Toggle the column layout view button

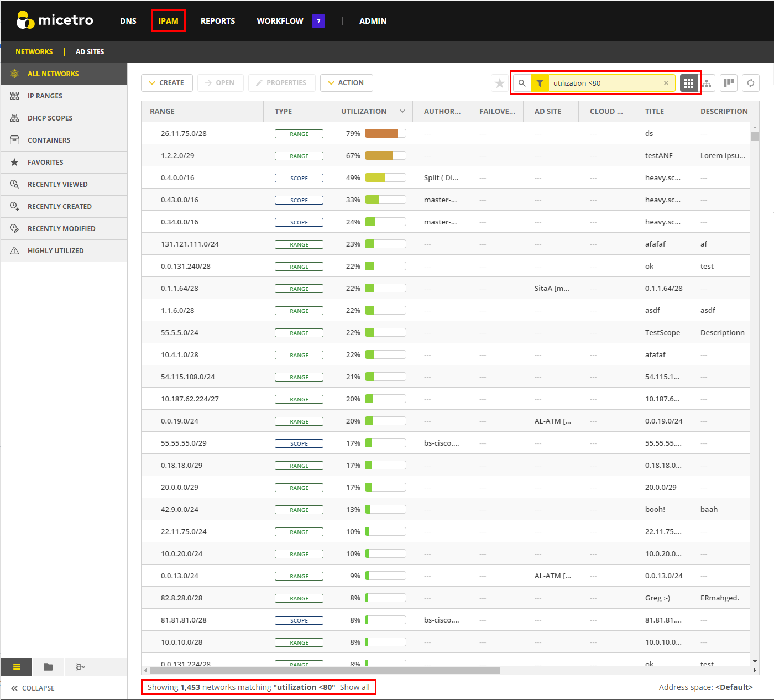pos(729,83)
